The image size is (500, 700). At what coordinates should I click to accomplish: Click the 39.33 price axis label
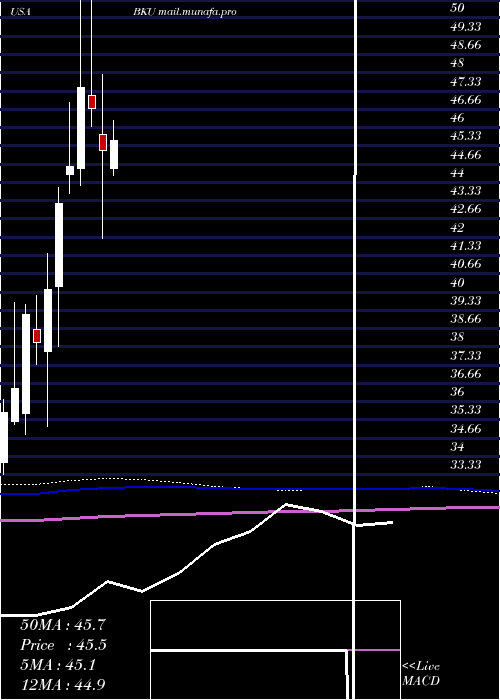(466, 300)
